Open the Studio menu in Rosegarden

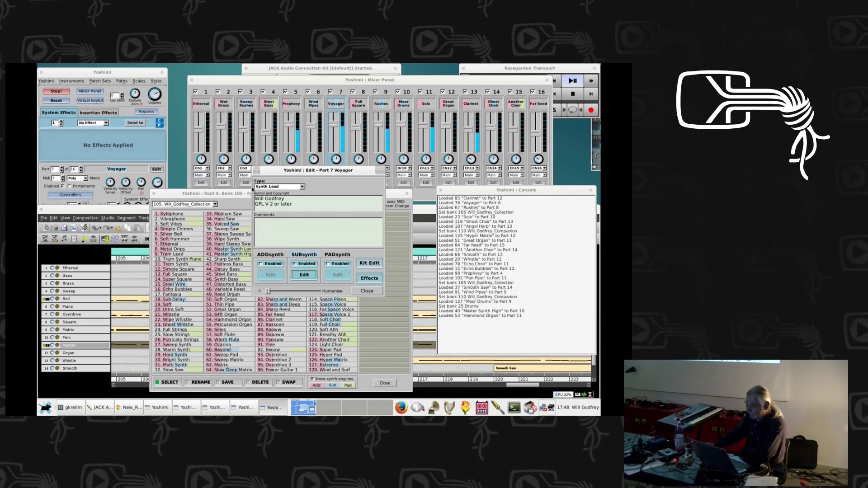[108, 218]
